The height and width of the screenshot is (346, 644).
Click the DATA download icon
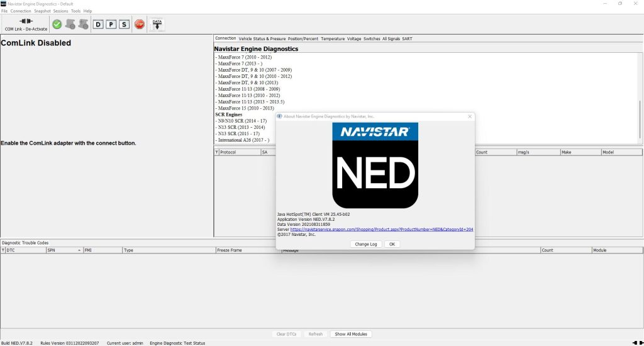(x=157, y=25)
